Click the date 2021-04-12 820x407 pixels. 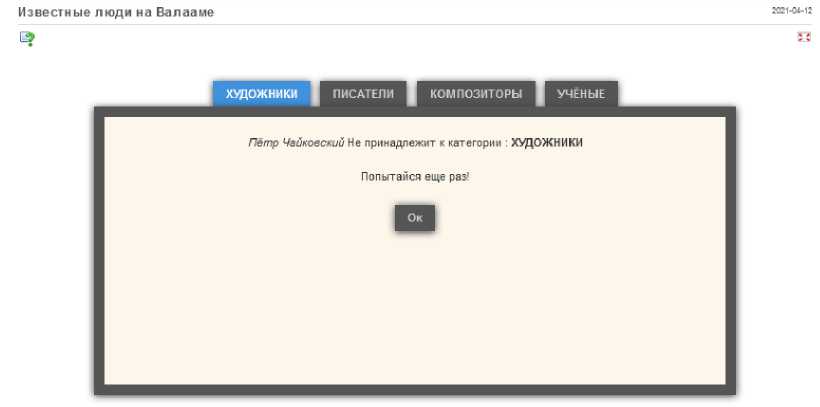(791, 10)
